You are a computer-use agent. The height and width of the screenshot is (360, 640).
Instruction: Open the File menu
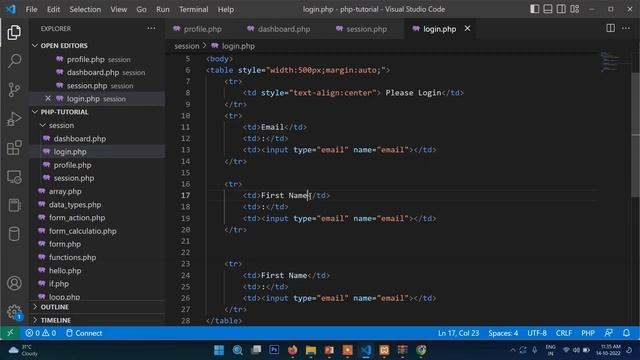point(31,9)
